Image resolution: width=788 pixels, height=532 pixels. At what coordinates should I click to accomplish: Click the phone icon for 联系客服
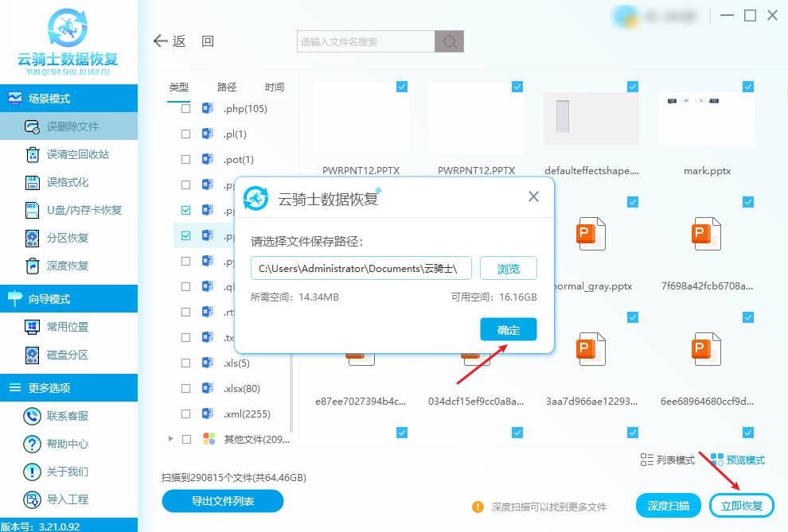(32, 416)
